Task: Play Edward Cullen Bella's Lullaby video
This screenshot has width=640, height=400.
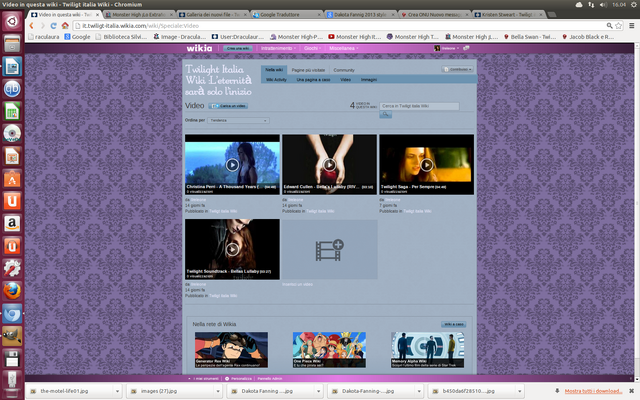Action: point(329,164)
